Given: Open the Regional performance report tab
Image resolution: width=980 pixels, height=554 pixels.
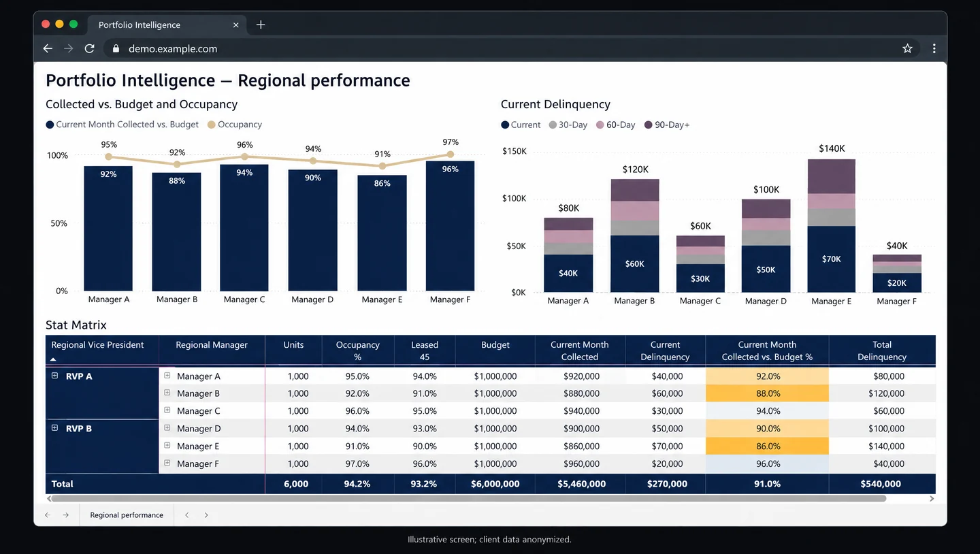Looking at the screenshot, I should tap(127, 515).
